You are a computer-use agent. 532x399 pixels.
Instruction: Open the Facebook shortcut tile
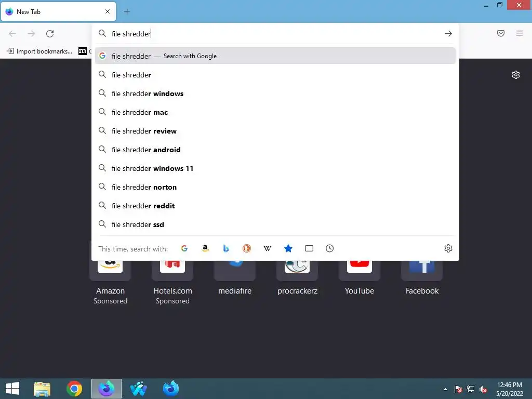tap(422, 278)
